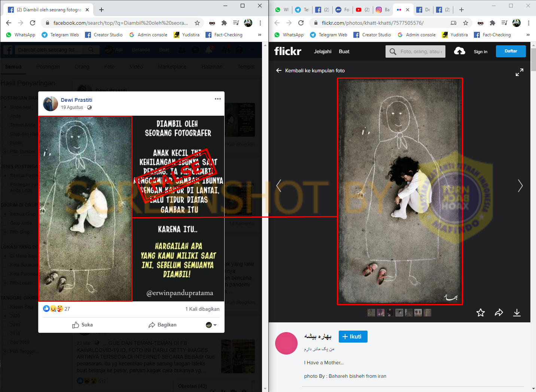Bookmark the Flickr page with star icon
This screenshot has height=392, width=536.
point(466,23)
